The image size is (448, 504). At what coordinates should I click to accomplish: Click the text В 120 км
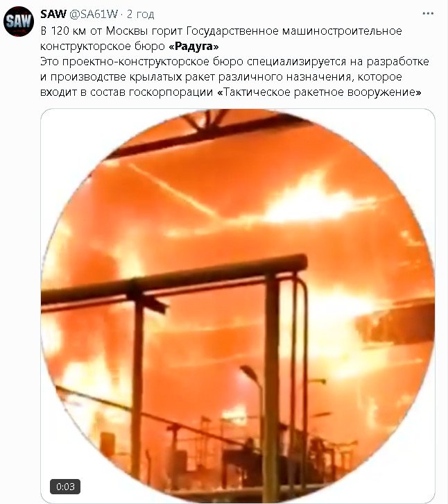point(63,31)
